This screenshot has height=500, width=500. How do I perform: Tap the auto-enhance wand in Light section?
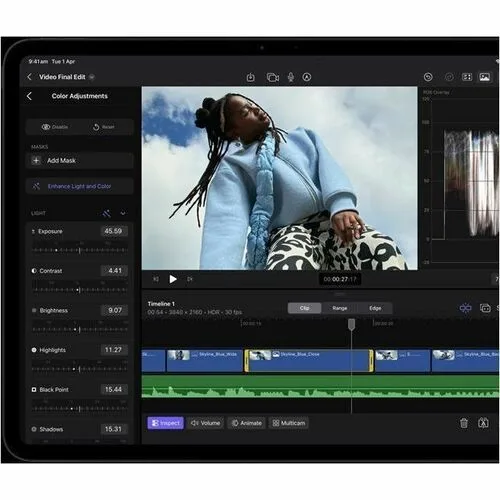(106, 213)
